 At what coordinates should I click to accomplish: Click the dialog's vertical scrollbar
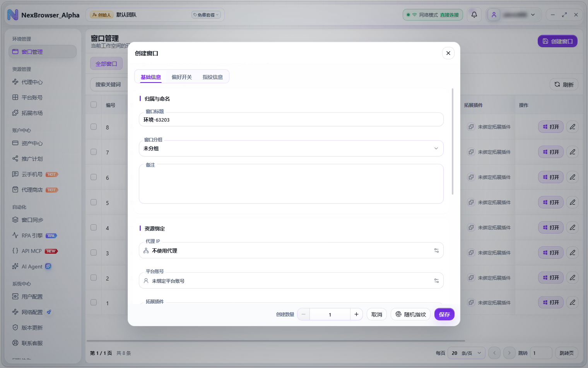[x=452, y=141]
